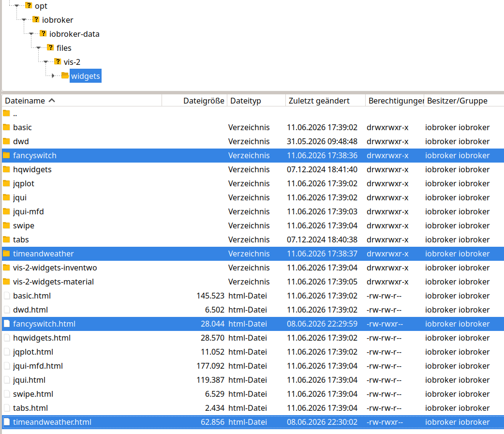
Task: Click the swipe folder icon
Action: tap(6, 225)
